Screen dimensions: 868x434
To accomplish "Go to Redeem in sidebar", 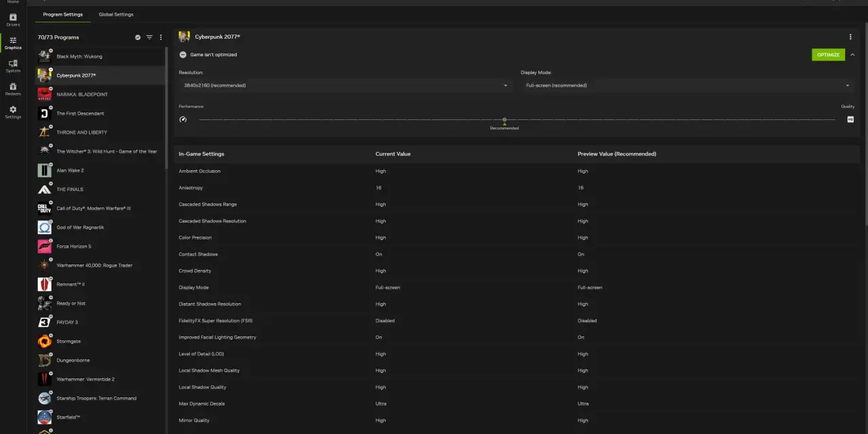I will [x=13, y=89].
